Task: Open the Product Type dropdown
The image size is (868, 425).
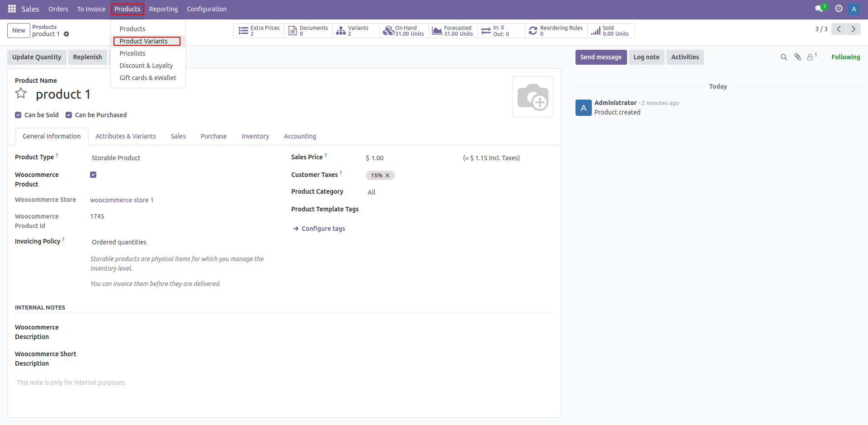Action: coord(181,158)
